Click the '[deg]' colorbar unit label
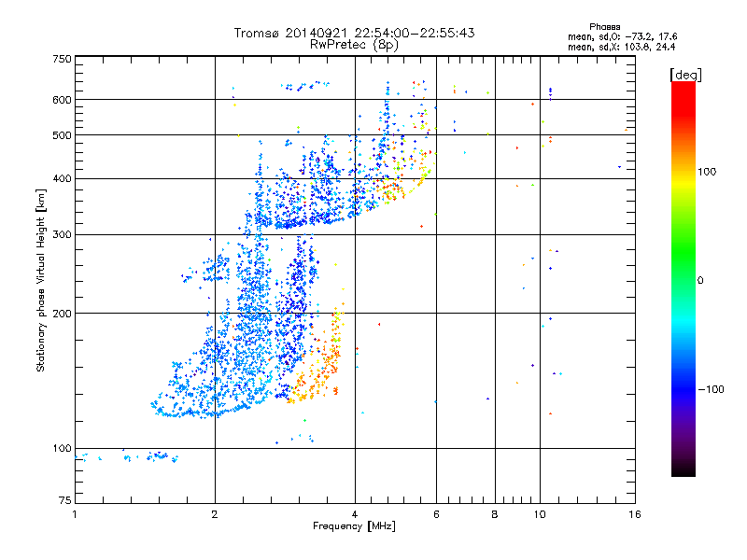The image size is (747, 560). pos(685,75)
